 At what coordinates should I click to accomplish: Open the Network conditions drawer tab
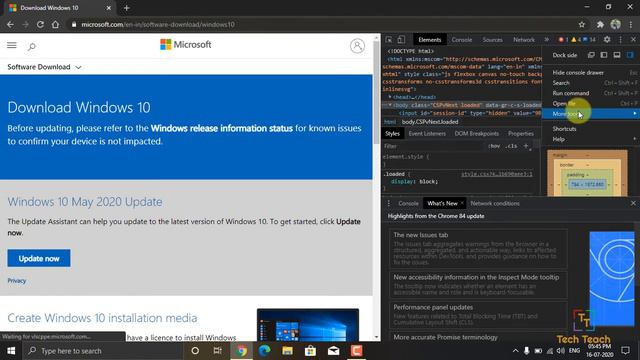495,203
